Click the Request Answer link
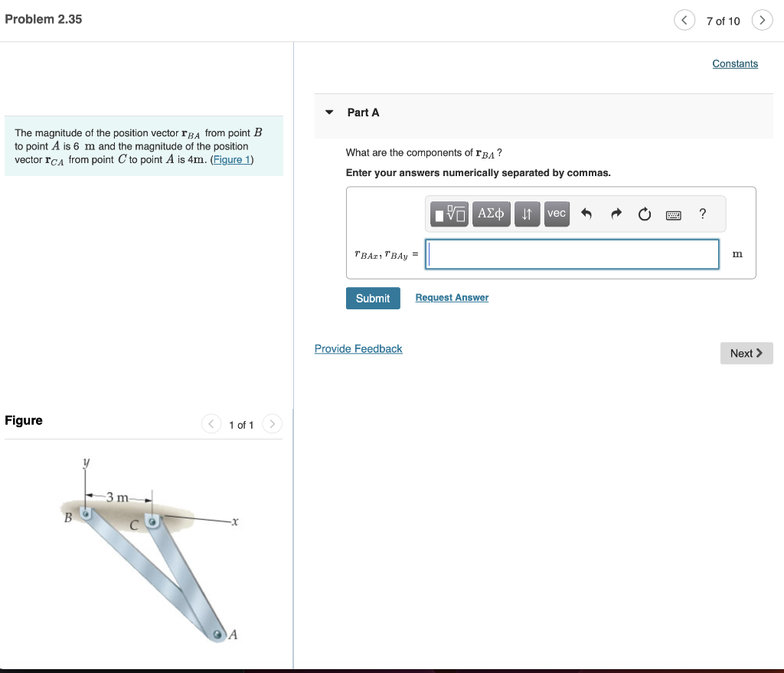Viewport: 784px width, 673px height. tap(452, 297)
